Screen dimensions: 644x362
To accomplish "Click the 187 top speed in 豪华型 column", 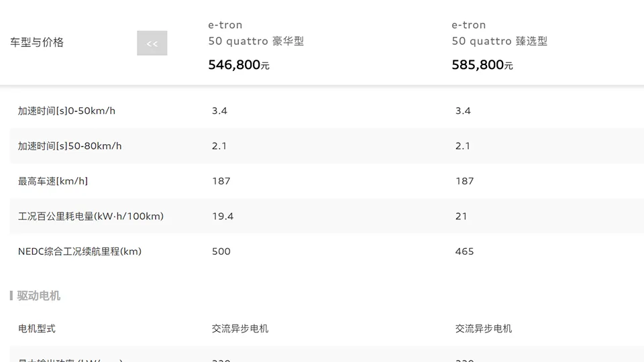I will [x=221, y=181].
